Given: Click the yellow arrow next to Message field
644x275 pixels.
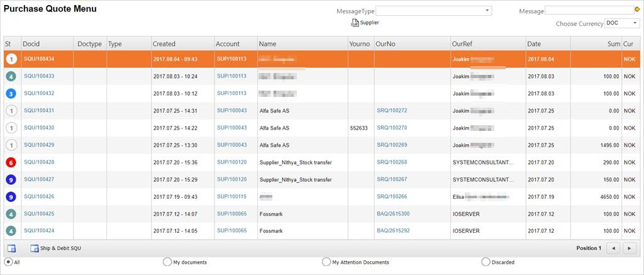Looking at the screenshot, I should pos(636,10).
